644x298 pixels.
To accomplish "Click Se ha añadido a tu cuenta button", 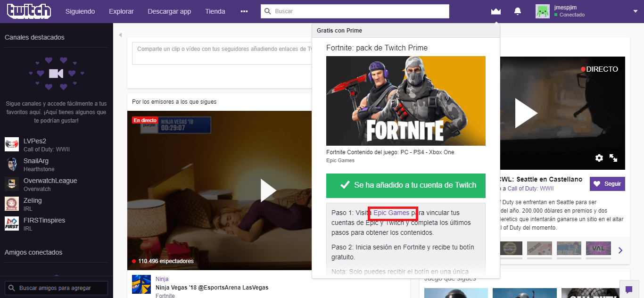I will [x=406, y=185].
